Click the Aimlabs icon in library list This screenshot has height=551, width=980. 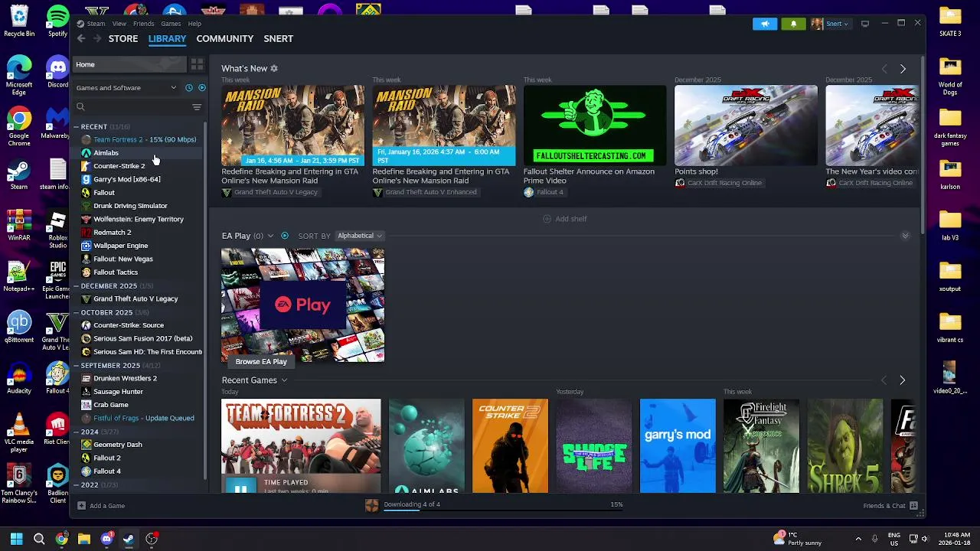tap(86, 153)
